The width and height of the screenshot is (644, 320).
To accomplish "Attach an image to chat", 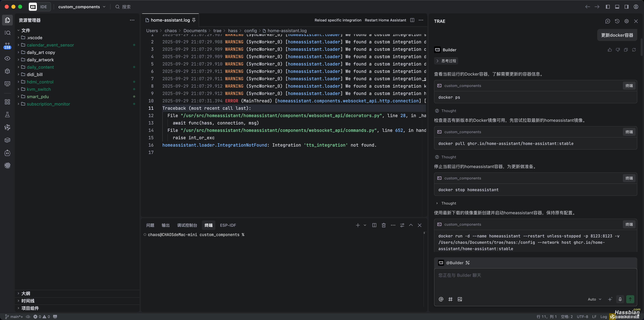I will click(460, 299).
